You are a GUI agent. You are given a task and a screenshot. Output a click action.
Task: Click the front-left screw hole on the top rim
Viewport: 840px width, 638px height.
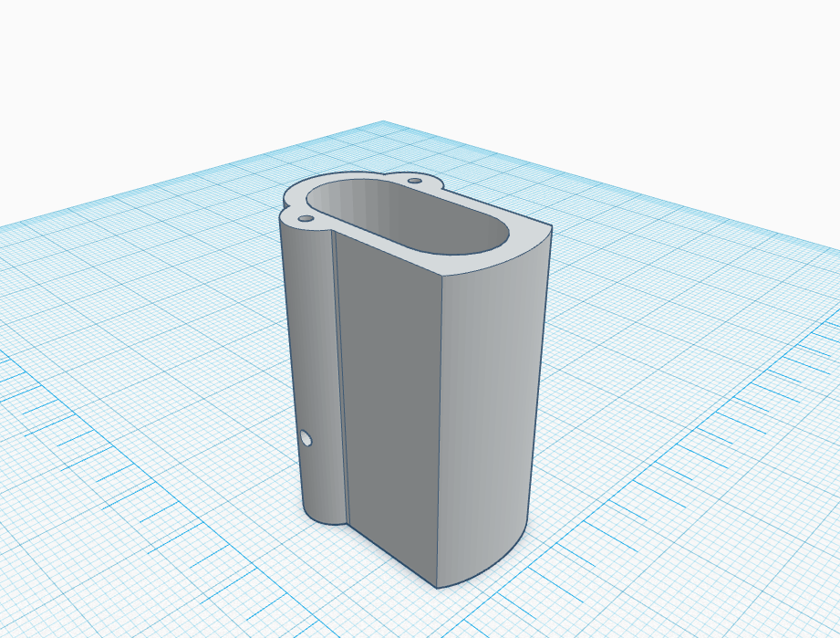point(306,219)
